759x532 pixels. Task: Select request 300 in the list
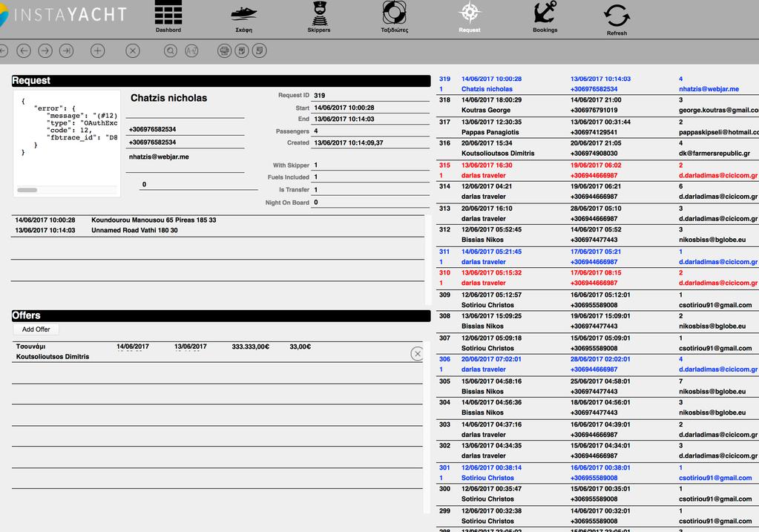pos(597,493)
